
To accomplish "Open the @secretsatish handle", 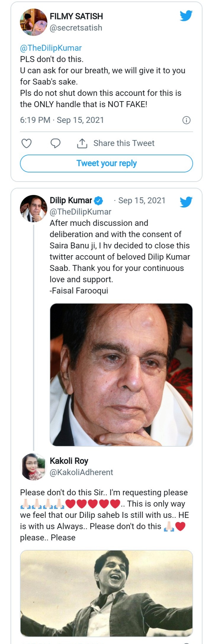I will (x=76, y=28).
